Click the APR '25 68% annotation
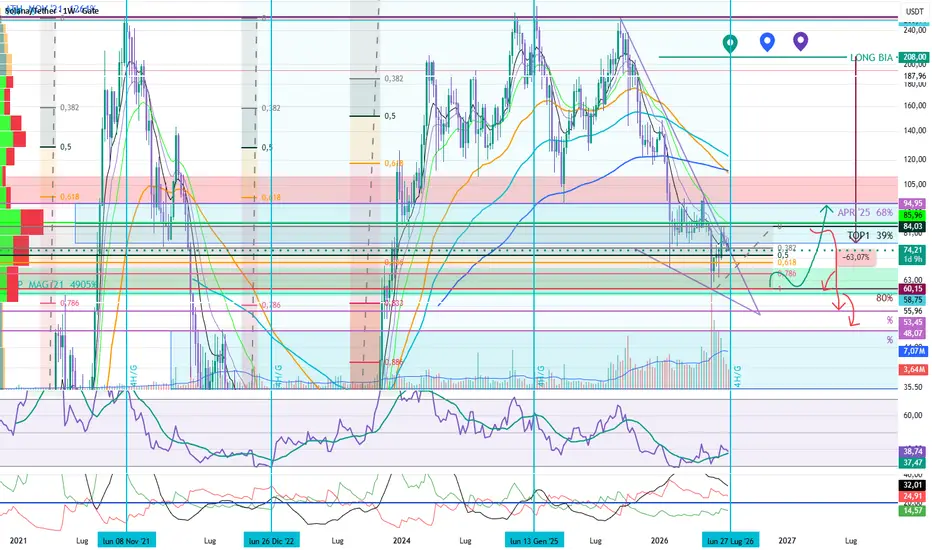 coord(865,212)
